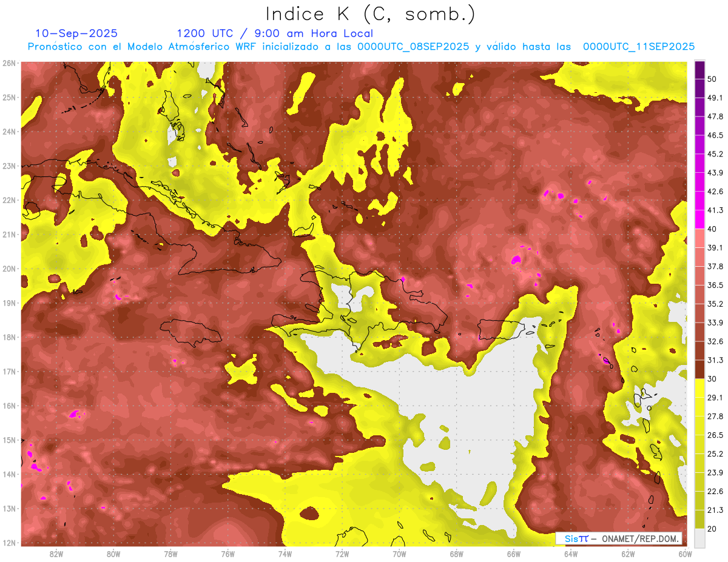The height and width of the screenshot is (562, 728).
Task: Click the salmon color bar segment between 39.1 and 40
Action: (699, 238)
